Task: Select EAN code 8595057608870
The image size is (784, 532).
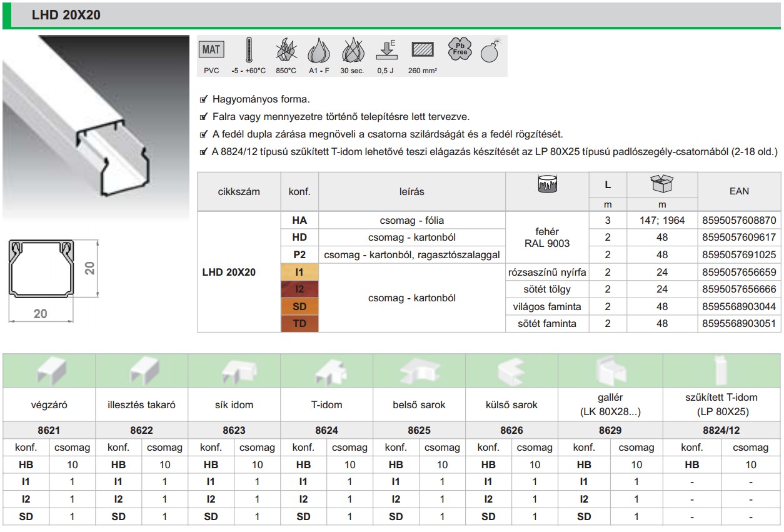Action: (739, 221)
